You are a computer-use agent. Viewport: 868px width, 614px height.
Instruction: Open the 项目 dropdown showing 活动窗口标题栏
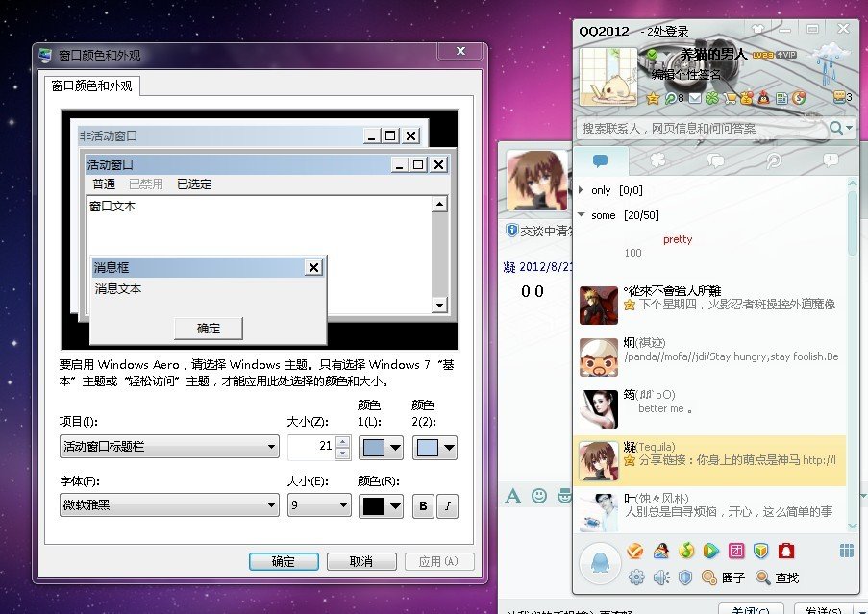[169, 447]
